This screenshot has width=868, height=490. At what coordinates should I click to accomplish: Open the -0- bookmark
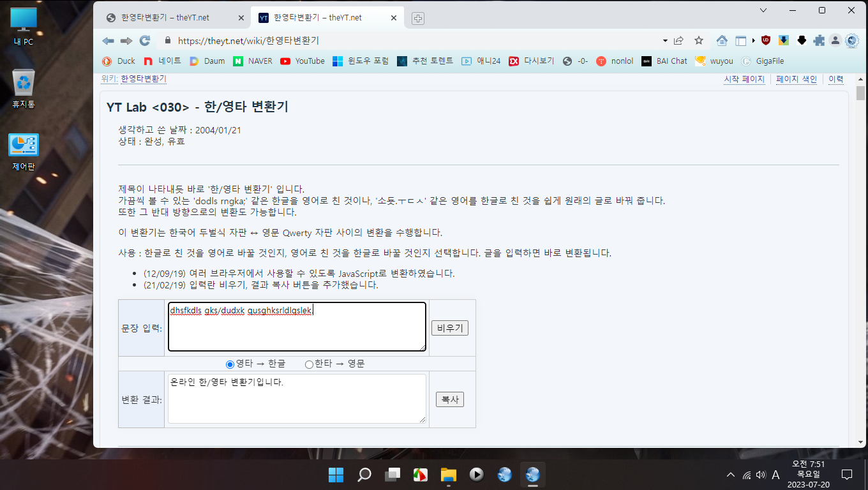576,61
